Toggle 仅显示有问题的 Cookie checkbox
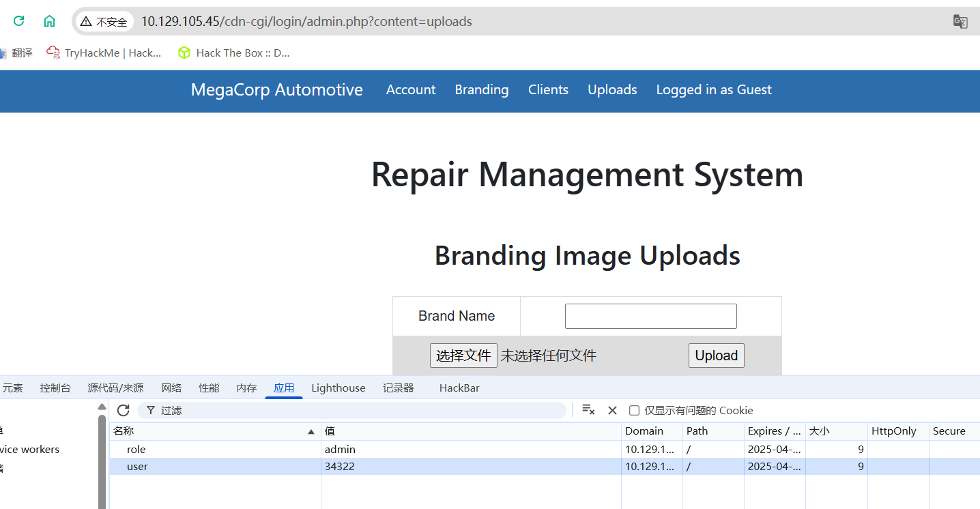Screen dimensions: 980x509 tap(634, 410)
